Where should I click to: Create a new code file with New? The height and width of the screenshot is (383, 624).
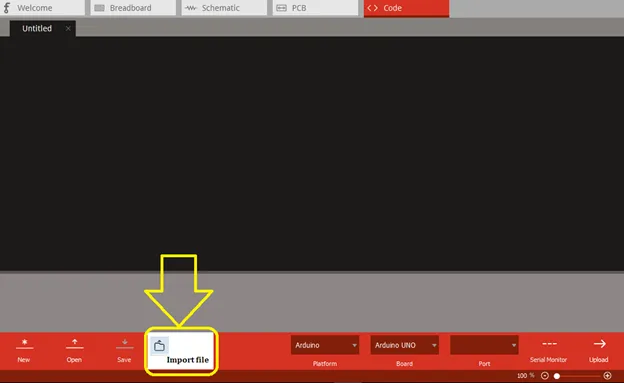point(24,350)
